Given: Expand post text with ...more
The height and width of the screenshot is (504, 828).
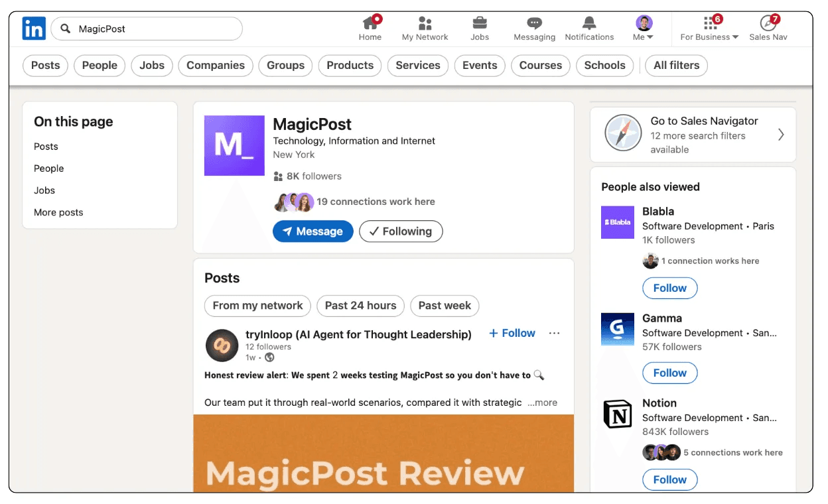Looking at the screenshot, I should pos(543,403).
